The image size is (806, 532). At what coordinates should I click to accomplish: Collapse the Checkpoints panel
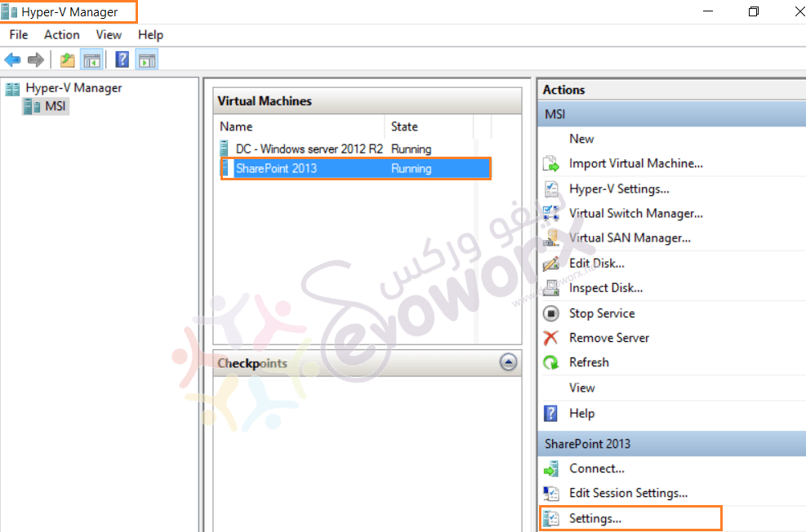point(508,362)
